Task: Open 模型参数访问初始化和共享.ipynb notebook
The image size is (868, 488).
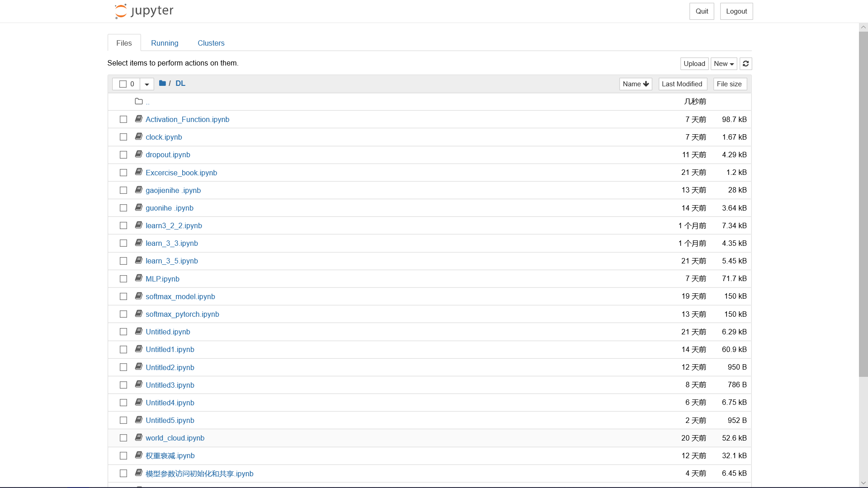Action: coord(199,473)
